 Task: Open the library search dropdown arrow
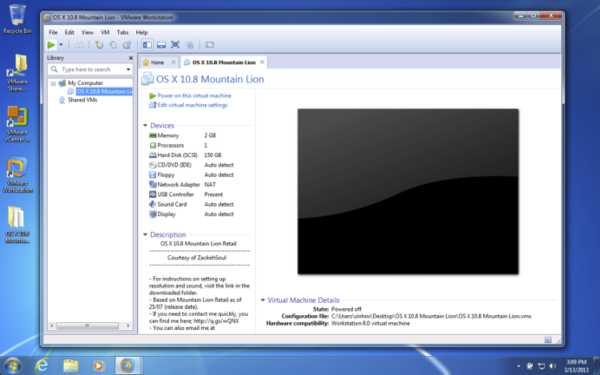click(128, 70)
